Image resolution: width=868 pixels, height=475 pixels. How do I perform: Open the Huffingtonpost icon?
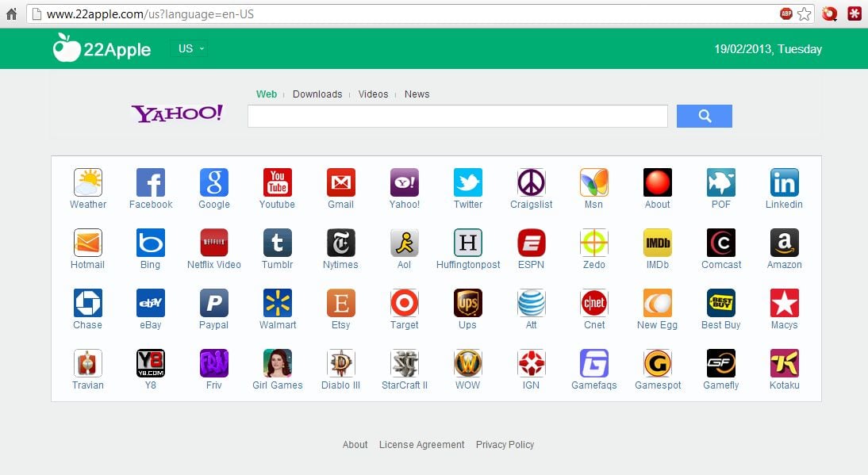pyautogui.click(x=468, y=243)
